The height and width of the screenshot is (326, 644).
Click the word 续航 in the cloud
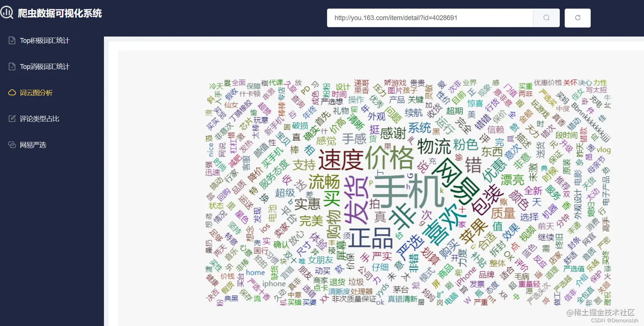pos(414,113)
